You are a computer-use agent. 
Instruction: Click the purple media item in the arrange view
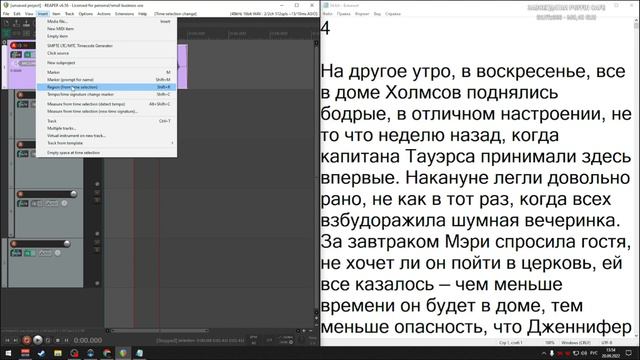(182, 67)
